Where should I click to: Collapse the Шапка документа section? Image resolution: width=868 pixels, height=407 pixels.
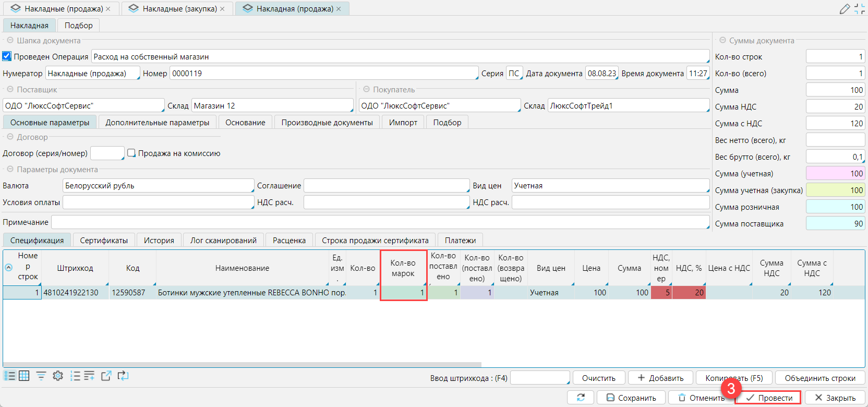click(x=10, y=40)
